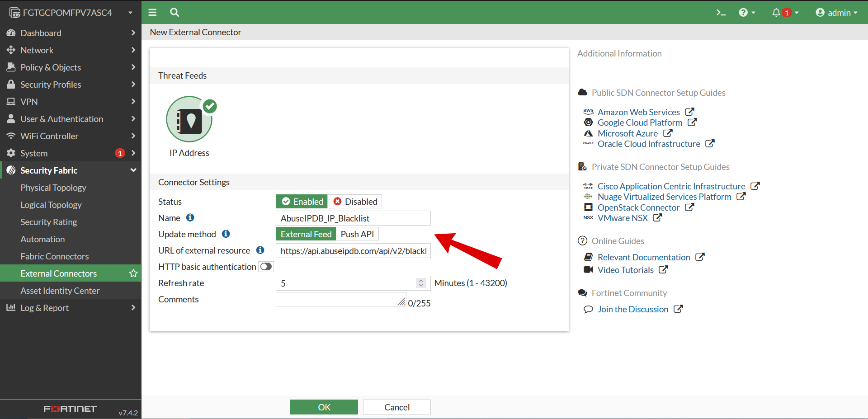Open Physical Topology page
868x419 pixels.
(53, 188)
